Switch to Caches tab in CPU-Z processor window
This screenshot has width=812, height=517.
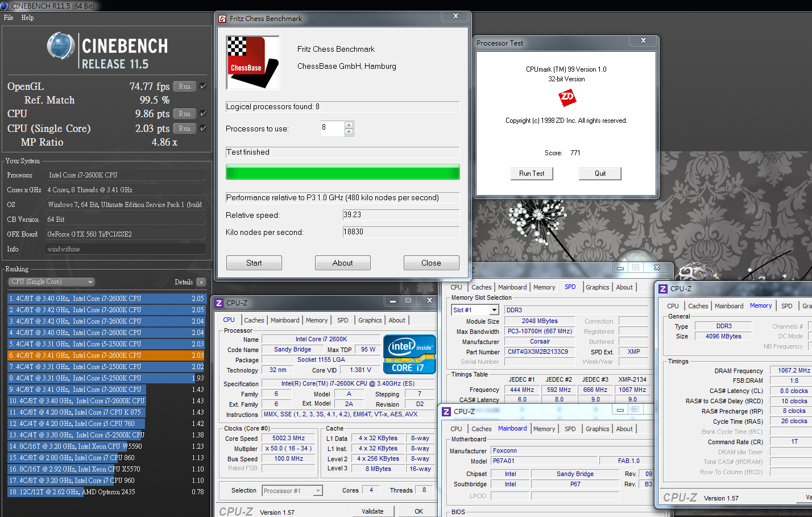click(x=254, y=320)
